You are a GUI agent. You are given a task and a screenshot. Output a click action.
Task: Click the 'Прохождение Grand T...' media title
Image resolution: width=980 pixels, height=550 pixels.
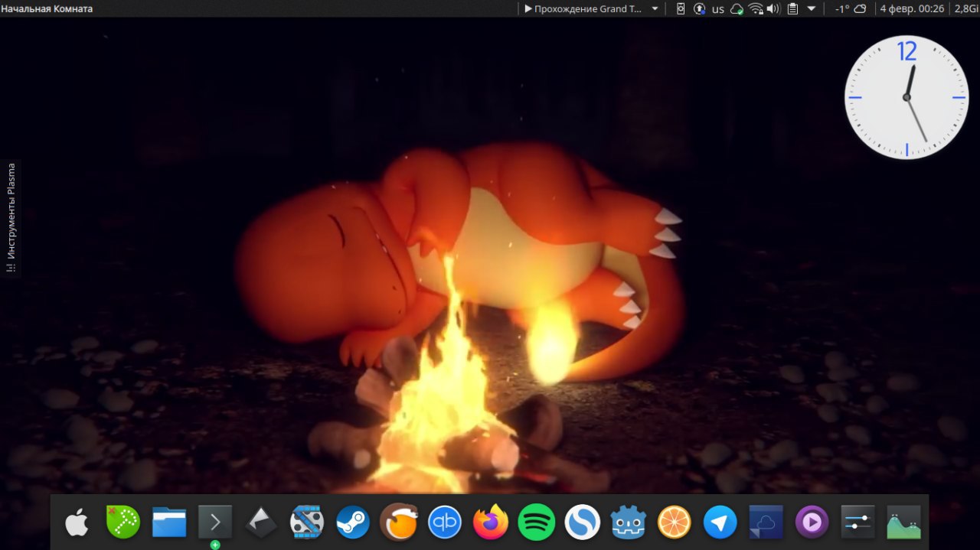(589, 9)
